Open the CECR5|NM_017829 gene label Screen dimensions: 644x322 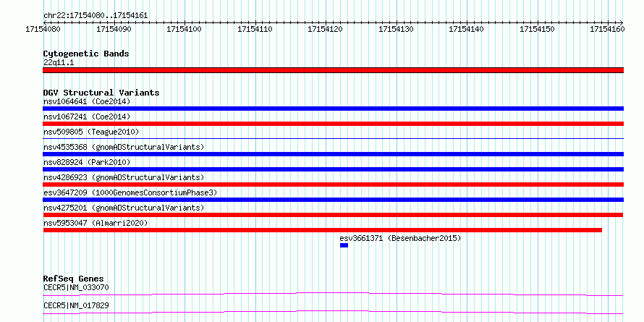[x=76, y=306]
